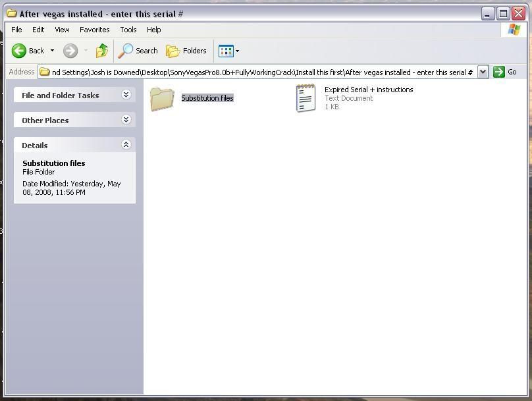Go back with the green Back arrow
The image size is (532, 401).
[x=18, y=51]
